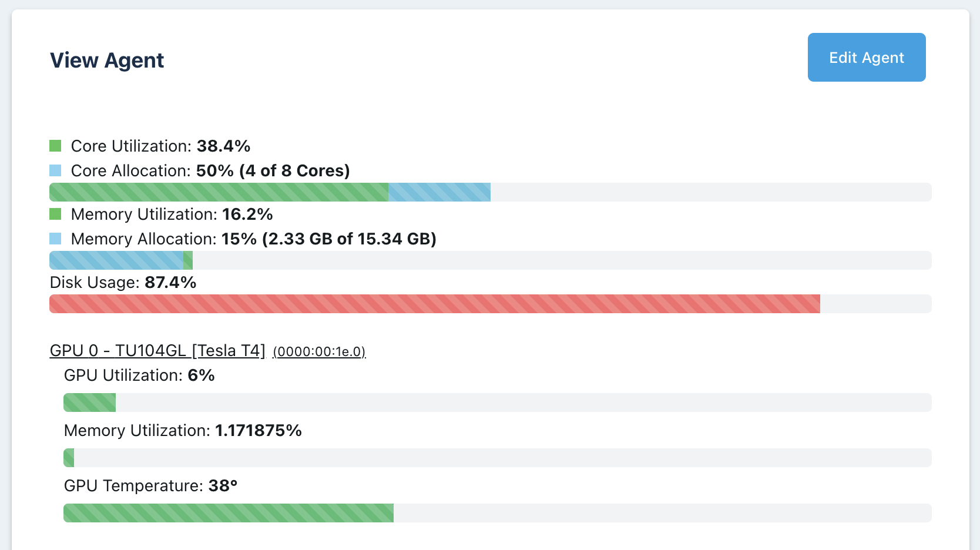Screen dimensions: 980x550
Task: Click the GPU Temperature 38° label
Action: [x=150, y=485]
